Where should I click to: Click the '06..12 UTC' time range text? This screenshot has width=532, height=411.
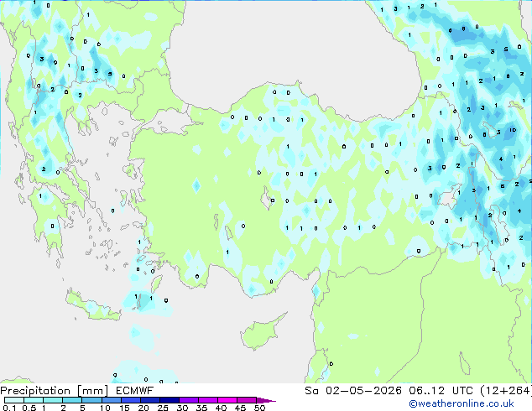[441, 391]
